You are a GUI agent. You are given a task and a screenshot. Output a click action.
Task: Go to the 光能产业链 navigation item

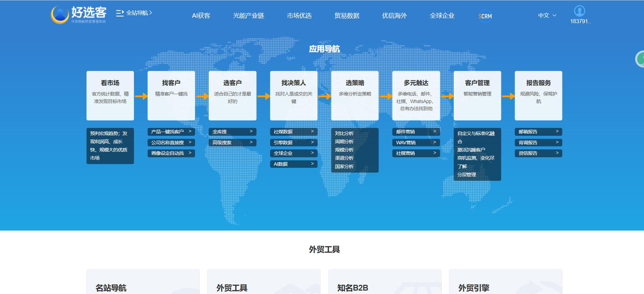click(x=248, y=16)
